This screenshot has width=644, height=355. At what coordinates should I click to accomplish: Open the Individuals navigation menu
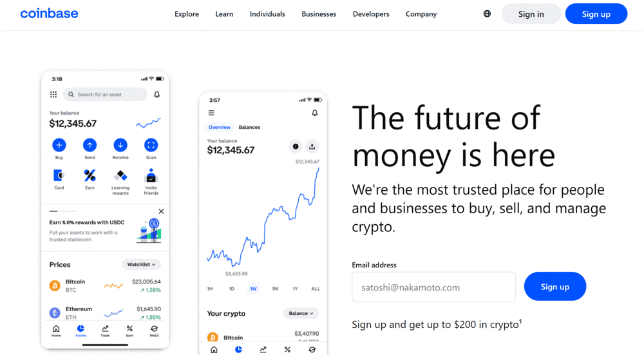267,14
